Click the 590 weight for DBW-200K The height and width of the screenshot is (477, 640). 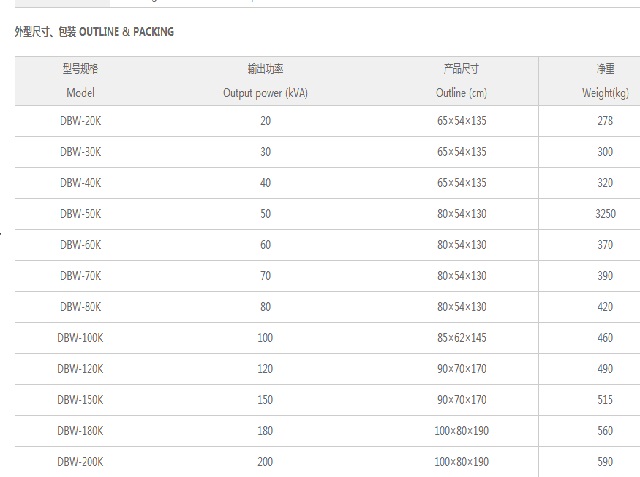click(x=605, y=462)
